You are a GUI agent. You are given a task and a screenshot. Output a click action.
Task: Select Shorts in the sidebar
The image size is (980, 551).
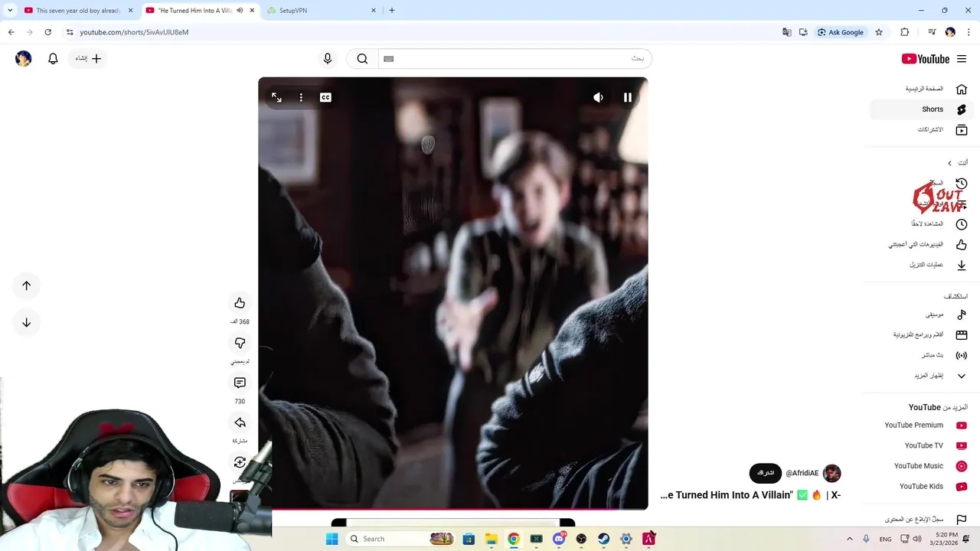click(x=922, y=109)
